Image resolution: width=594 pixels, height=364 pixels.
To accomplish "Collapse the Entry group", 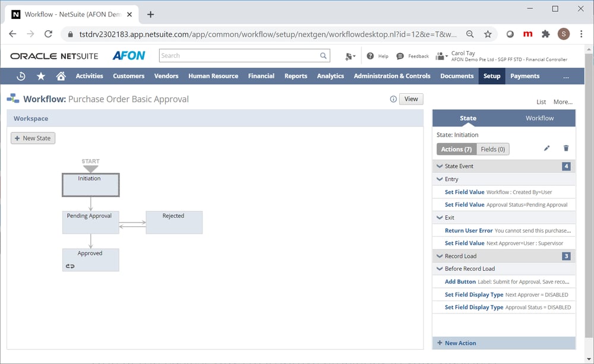I will click(440, 179).
